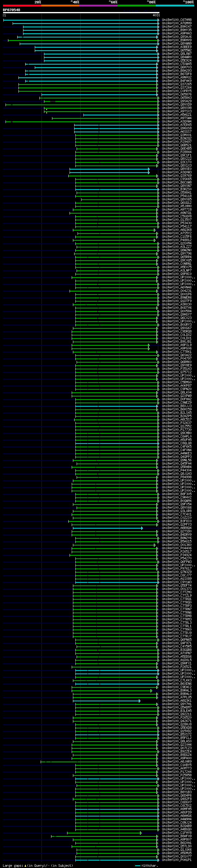Click the cyan ~100% identity legend segment

[175, 6]
